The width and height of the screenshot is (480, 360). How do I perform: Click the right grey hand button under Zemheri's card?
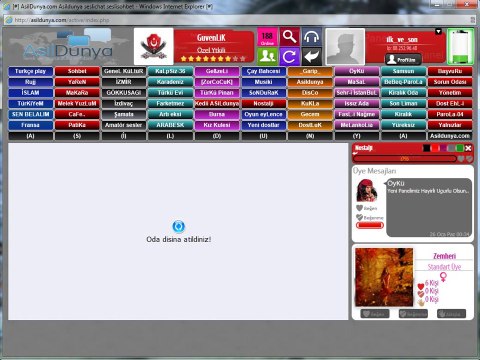point(451,314)
